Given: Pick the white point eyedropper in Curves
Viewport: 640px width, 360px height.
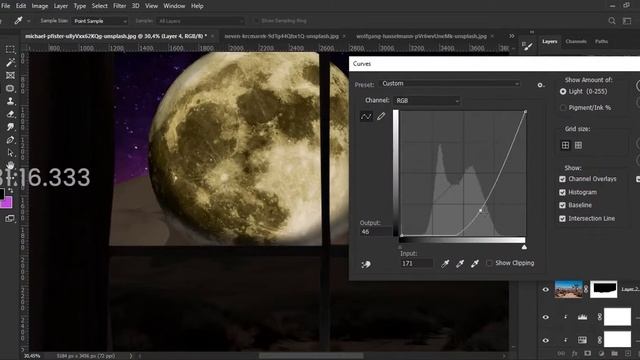Looking at the screenshot, I should [x=475, y=264].
